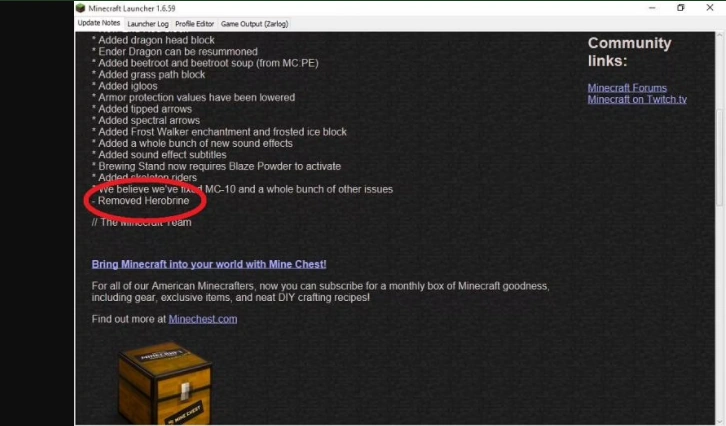
Task: Minimize the Minecraft Launcher window
Action: (x=652, y=8)
